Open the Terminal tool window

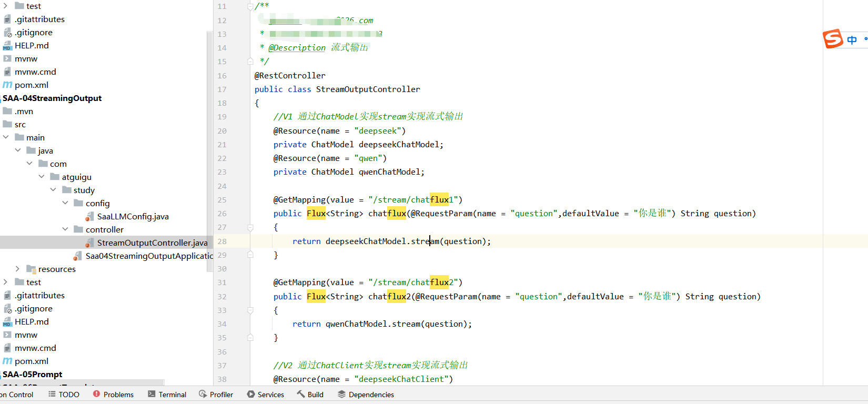point(167,395)
